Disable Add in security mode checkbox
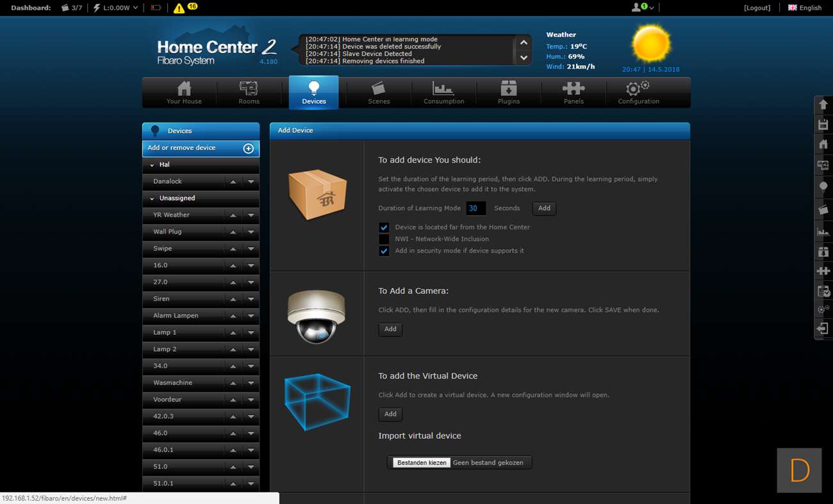The width and height of the screenshot is (833, 504). point(384,251)
